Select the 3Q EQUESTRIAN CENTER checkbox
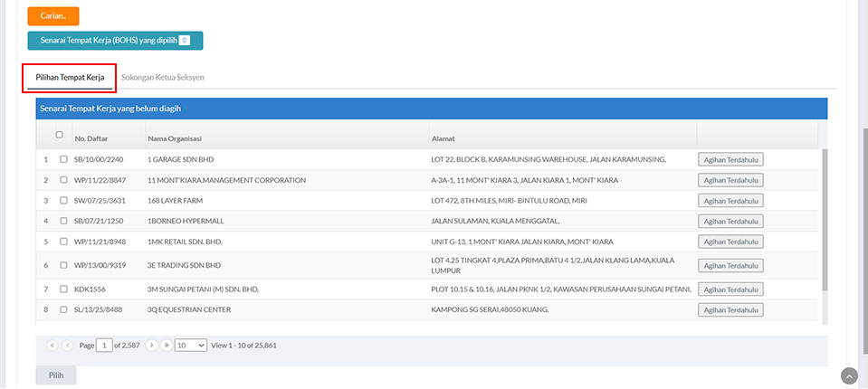Screen dimensions: 868x389 (63, 309)
